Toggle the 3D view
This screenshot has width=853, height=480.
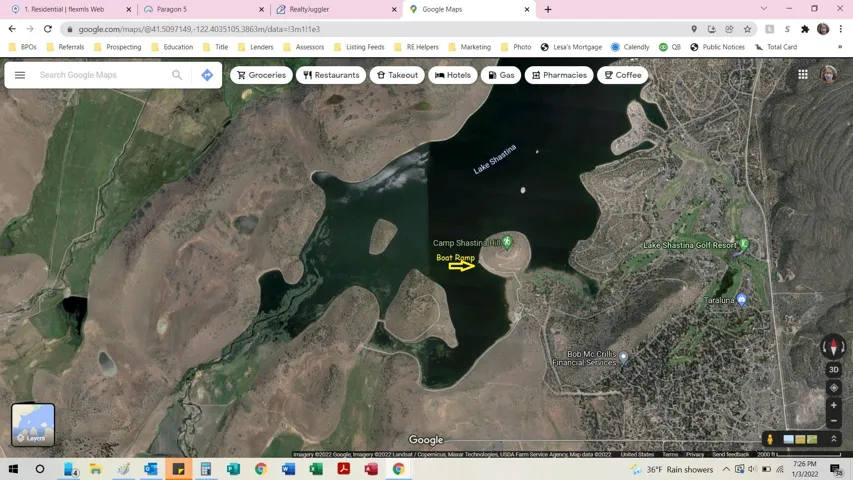coord(834,370)
